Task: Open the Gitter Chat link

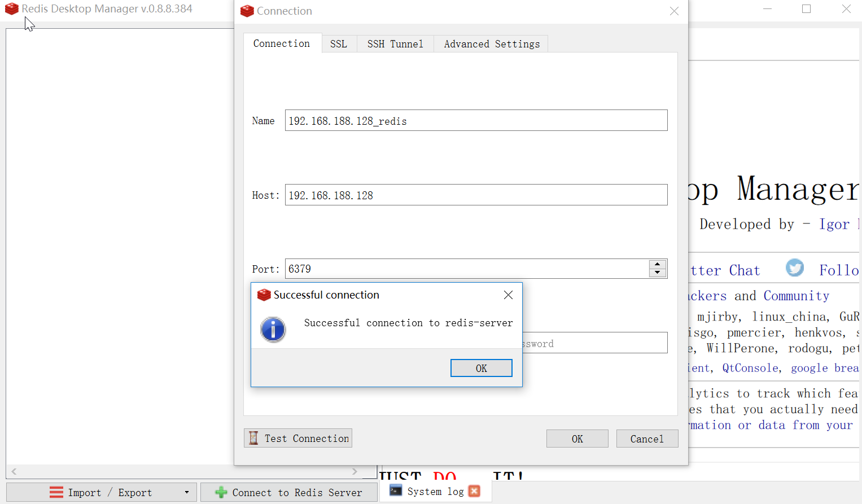Action: tap(725, 270)
